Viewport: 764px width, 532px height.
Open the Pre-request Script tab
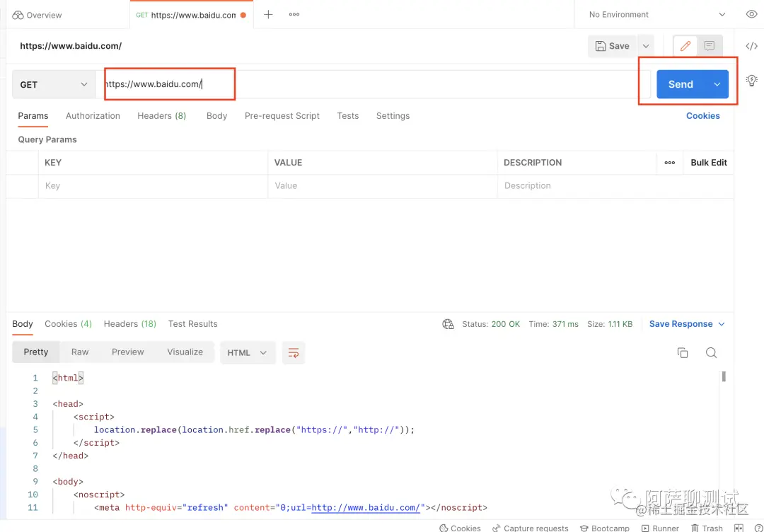coord(282,116)
